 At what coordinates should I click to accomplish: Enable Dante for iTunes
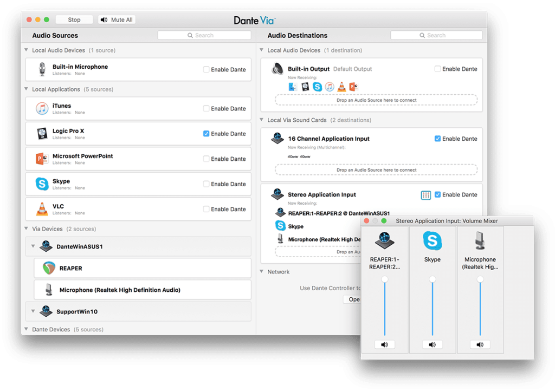click(206, 108)
